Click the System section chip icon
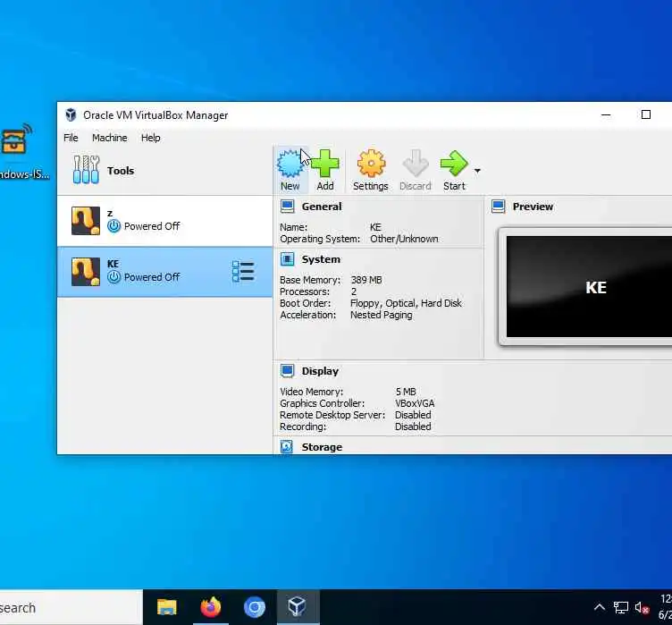Viewport: 672px width, 625px height. [287, 259]
